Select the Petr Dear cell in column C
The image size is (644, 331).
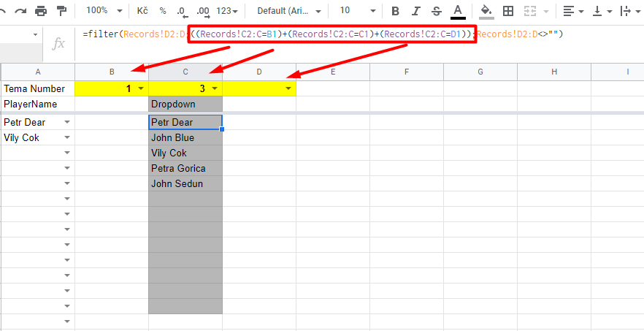point(185,123)
